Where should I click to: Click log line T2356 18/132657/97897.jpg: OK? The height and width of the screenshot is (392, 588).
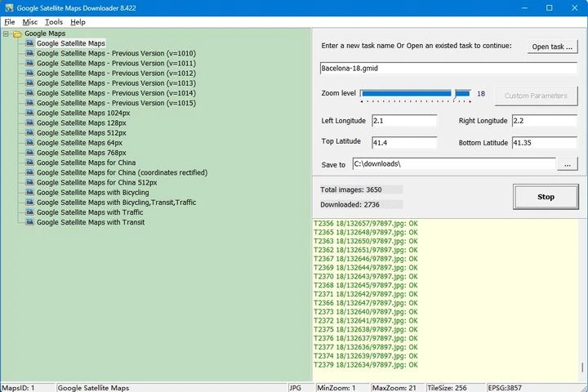366,224
